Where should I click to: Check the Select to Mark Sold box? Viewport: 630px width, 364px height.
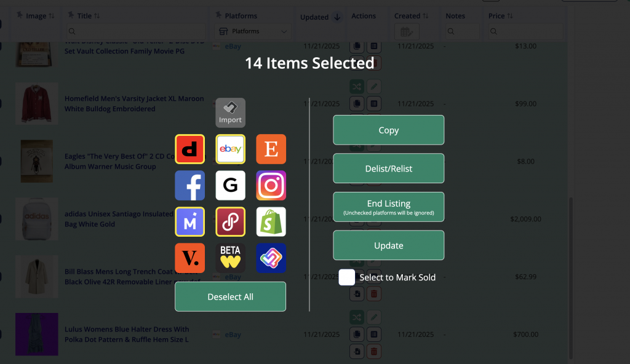point(347,277)
